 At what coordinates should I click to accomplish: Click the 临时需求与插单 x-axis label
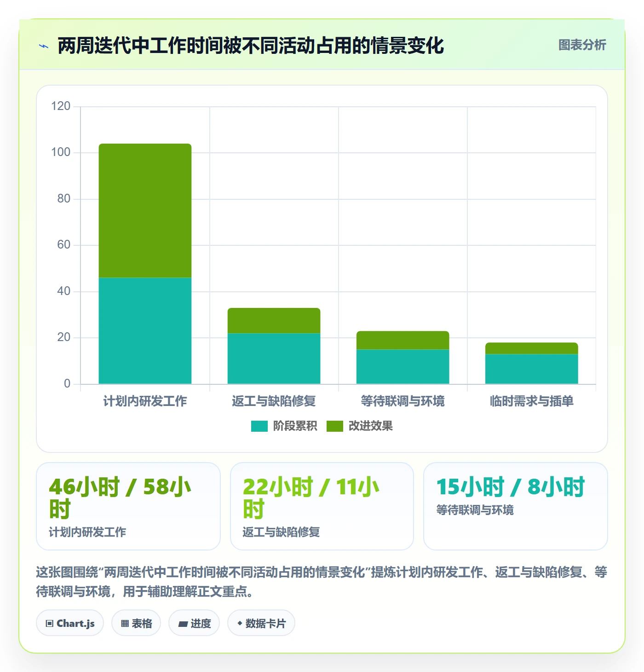tap(531, 401)
